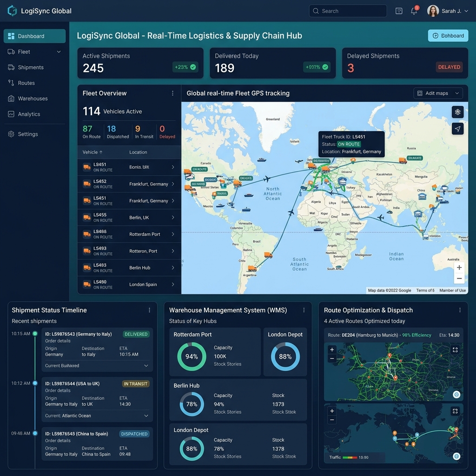Click the 10:15 AM timeline marker
476x476 pixels.
coord(35,334)
